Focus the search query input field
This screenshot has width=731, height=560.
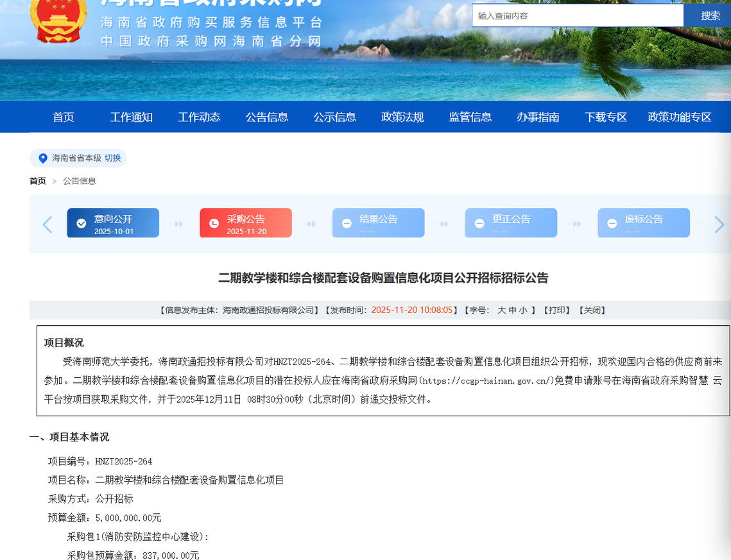click(578, 16)
